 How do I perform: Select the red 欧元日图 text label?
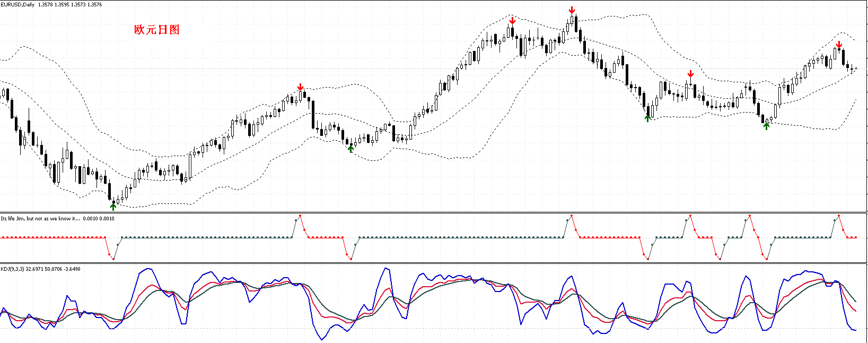pyautogui.click(x=157, y=30)
